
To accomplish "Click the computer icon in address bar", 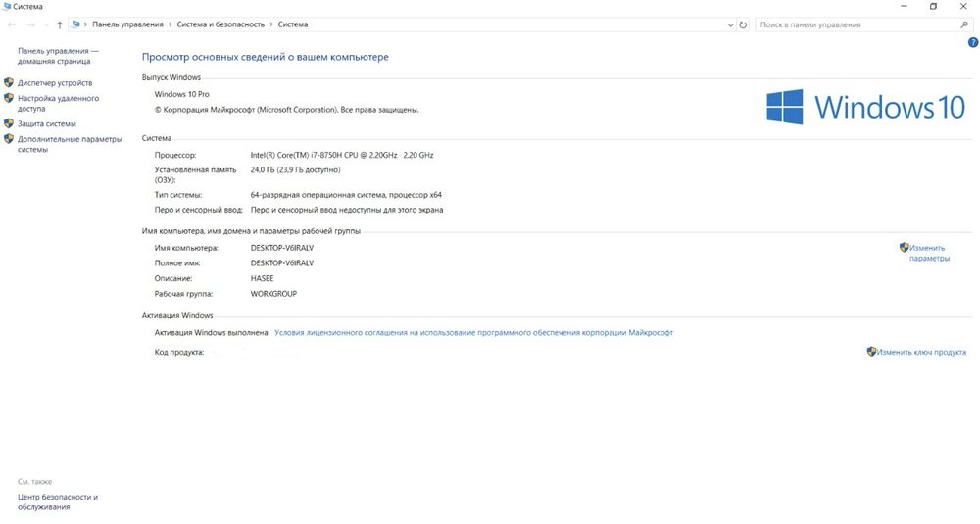I will point(75,24).
